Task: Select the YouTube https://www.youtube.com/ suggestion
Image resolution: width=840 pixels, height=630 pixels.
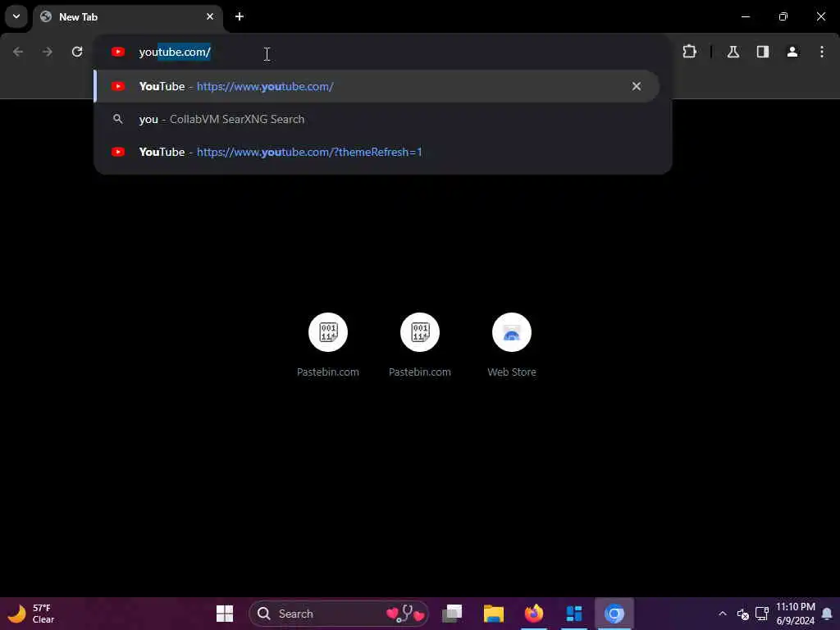Action: (376, 86)
